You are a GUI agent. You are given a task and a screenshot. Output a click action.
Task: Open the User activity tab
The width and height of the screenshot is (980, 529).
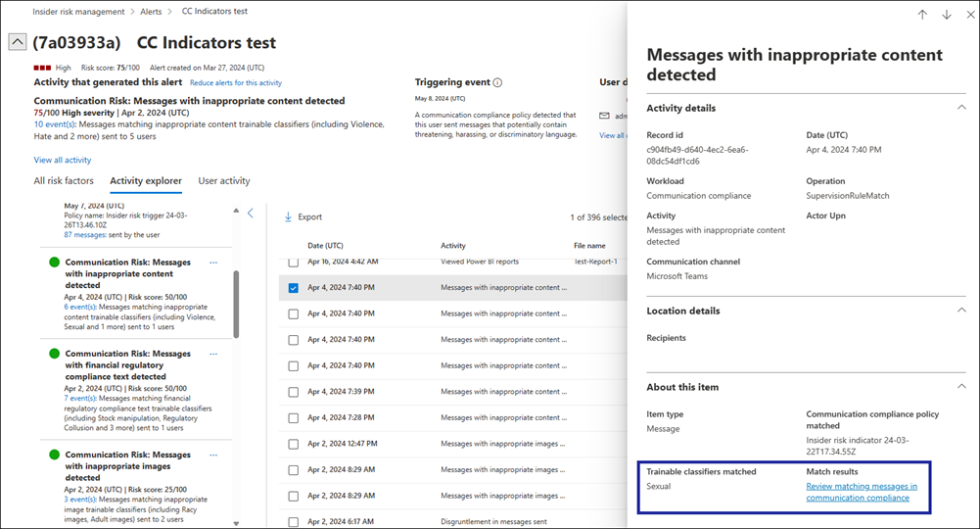pyautogui.click(x=223, y=181)
